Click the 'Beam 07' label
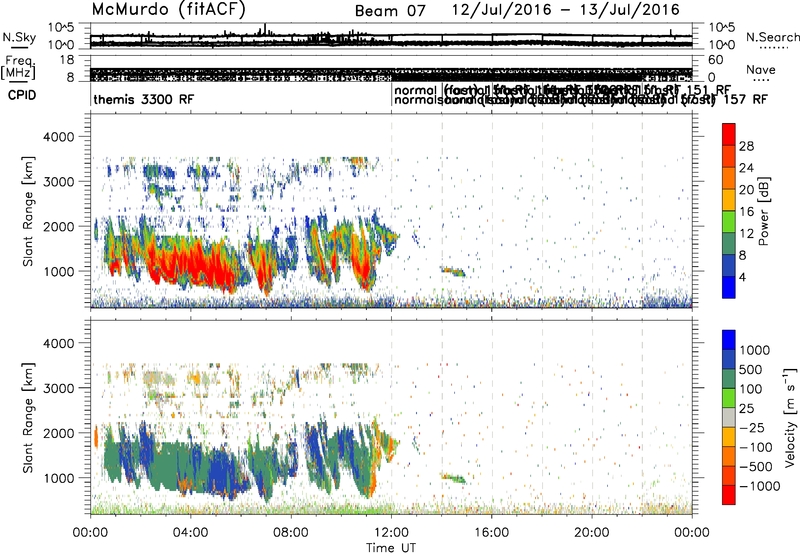Screen dimensions: 800x554 click(x=390, y=11)
